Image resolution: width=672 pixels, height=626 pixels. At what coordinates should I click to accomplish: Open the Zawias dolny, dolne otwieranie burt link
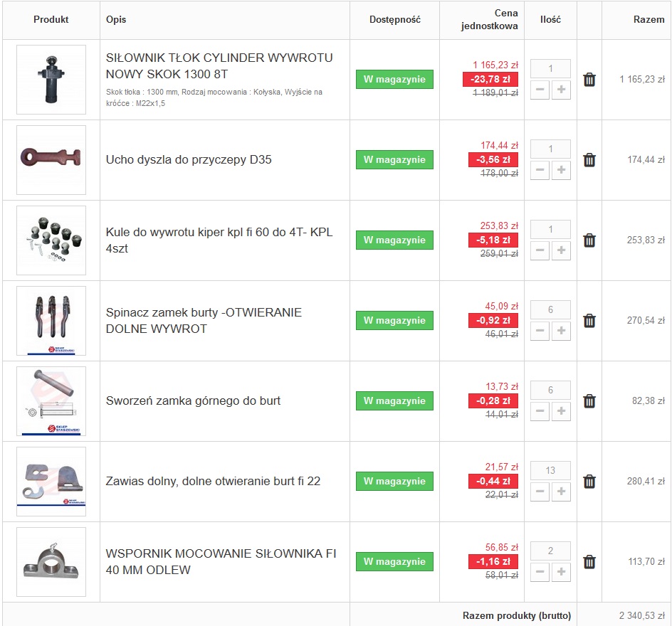tap(213, 482)
